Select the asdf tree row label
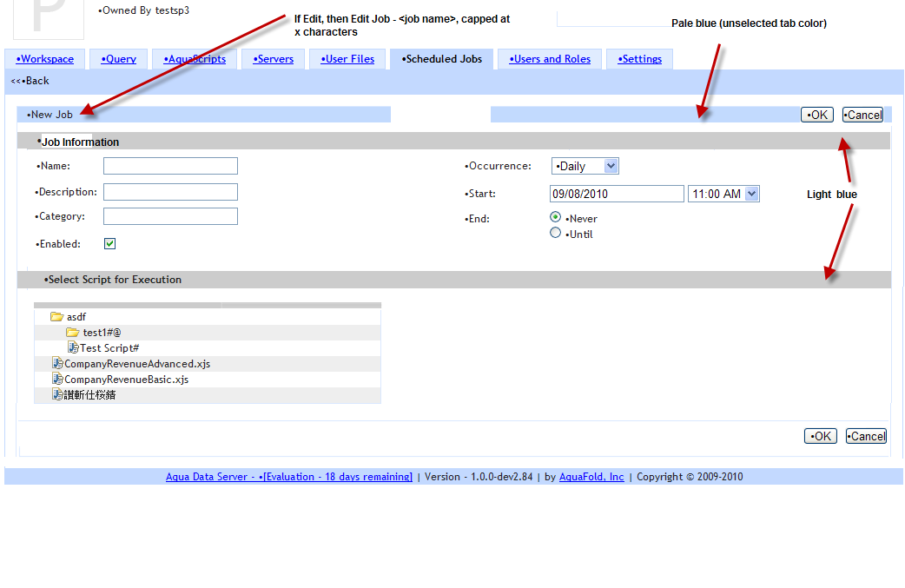This screenshot has width=905, height=588. click(x=76, y=317)
